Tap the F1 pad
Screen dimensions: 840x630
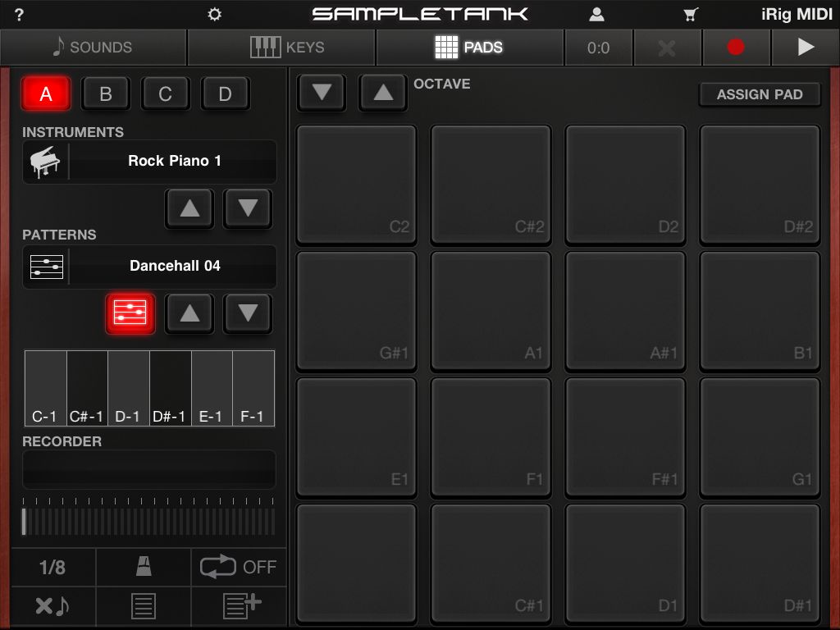coord(491,438)
